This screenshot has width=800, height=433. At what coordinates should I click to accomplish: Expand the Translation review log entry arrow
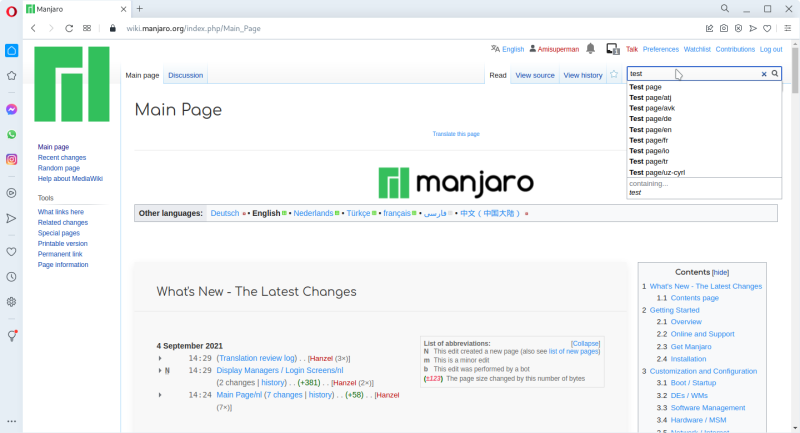pyautogui.click(x=160, y=358)
